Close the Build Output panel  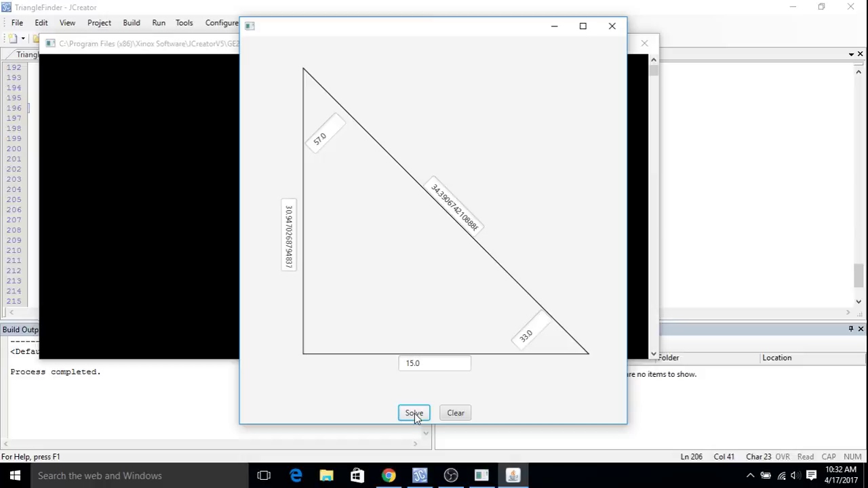[861, 329]
